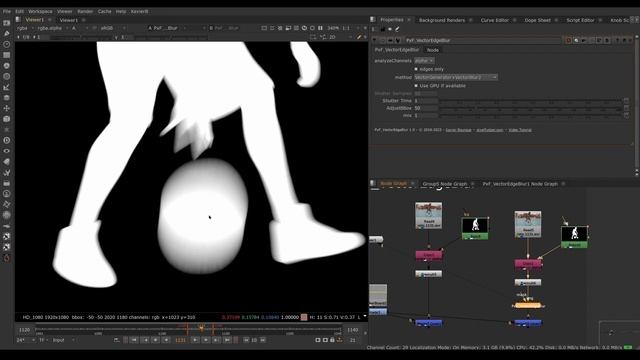Open the Video Tutorial link
The image size is (640, 360).
520,130
